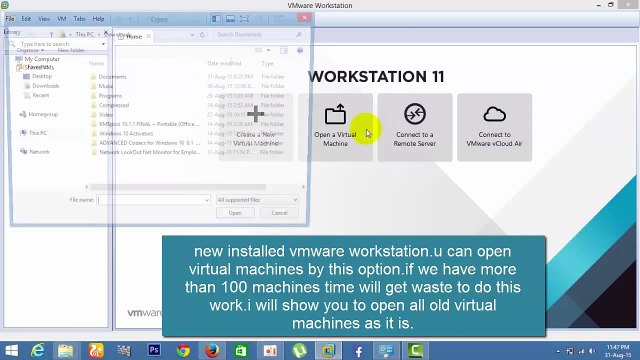Launch Internet Explorer from the taskbar
Screen dimensions: 640x360
(x=38, y=351)
